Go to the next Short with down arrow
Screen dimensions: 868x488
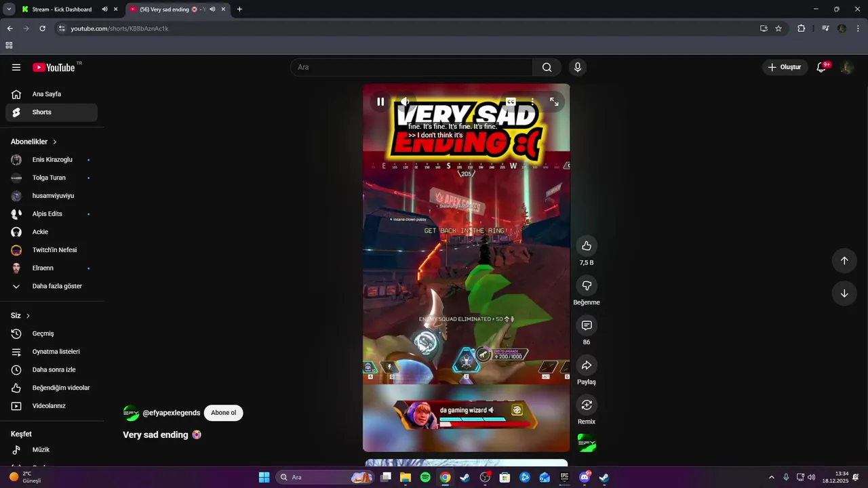(844, 293)
